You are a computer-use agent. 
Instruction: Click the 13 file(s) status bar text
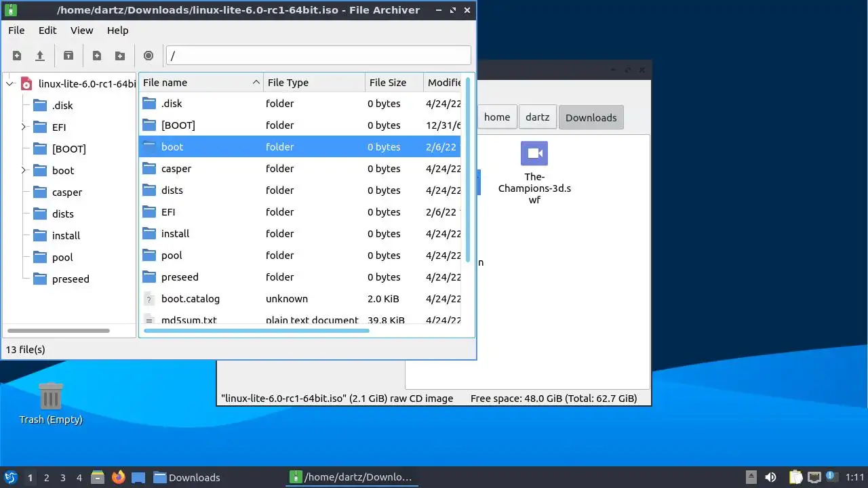click(25, 350)
